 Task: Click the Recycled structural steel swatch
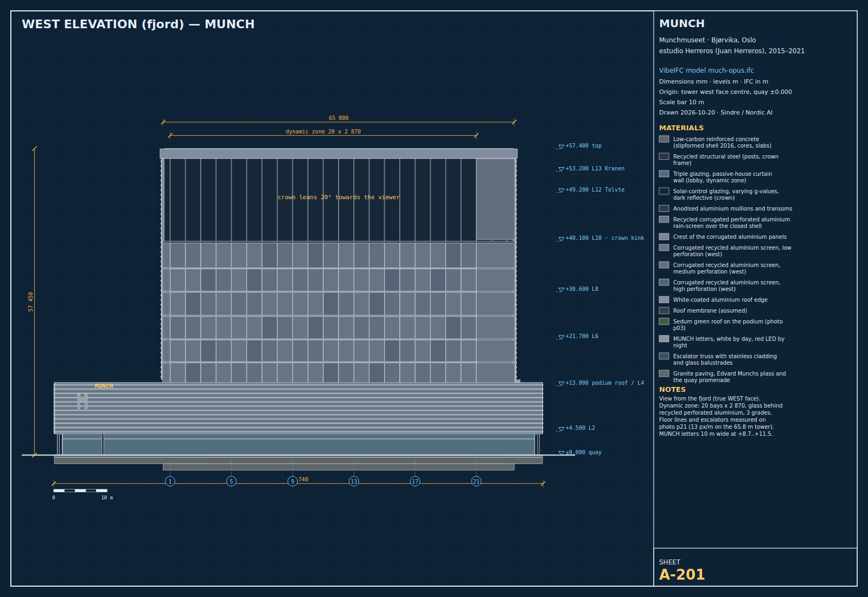[664, 156]
